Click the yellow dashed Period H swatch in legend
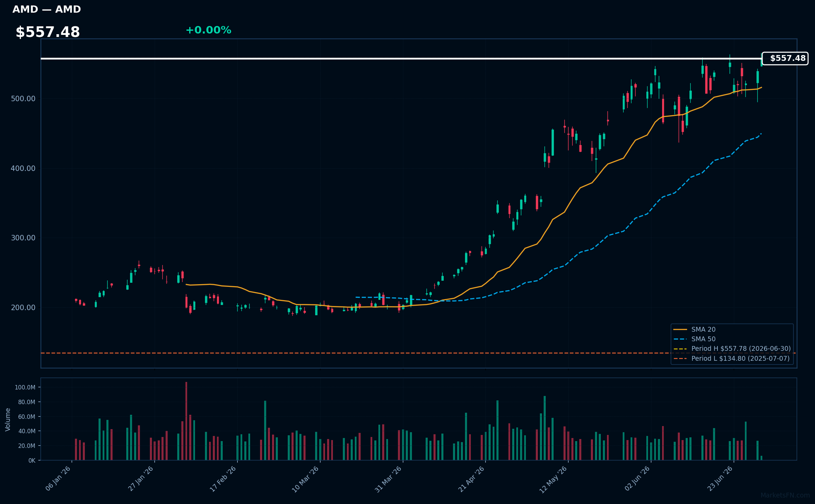The width and height of the screenshot is (815, 504). coord(680,349)
